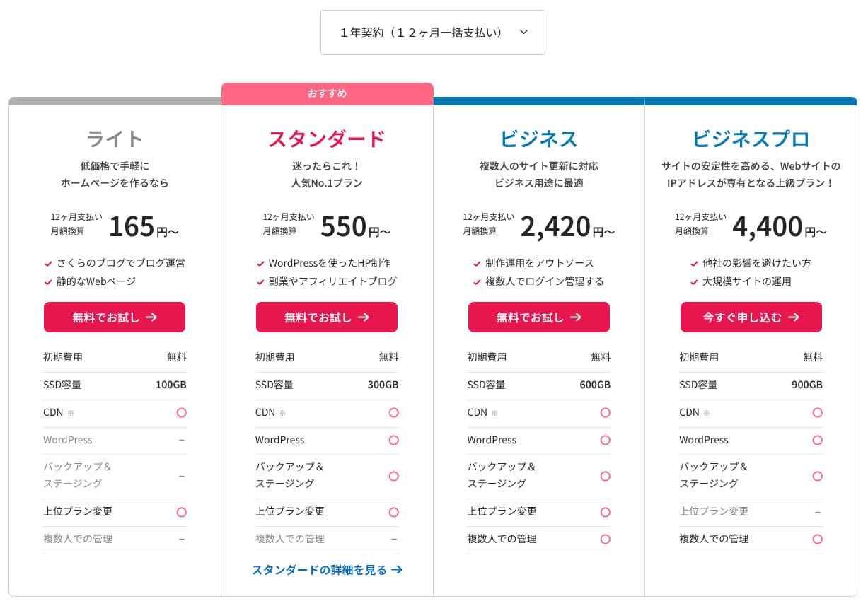Image resolution: width=868 pixels, height=606 pixels.
Task: Click checkmark icon beside 静的なWebページ
Action: click(49, 282)
